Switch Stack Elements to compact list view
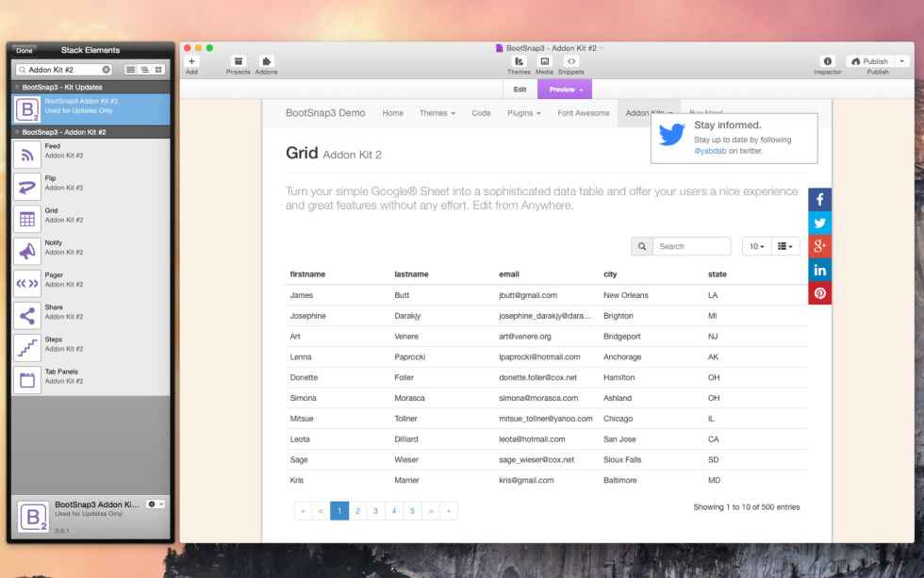Image resolution: width=924 pixels, height=578 pixels. coord(144,70)
